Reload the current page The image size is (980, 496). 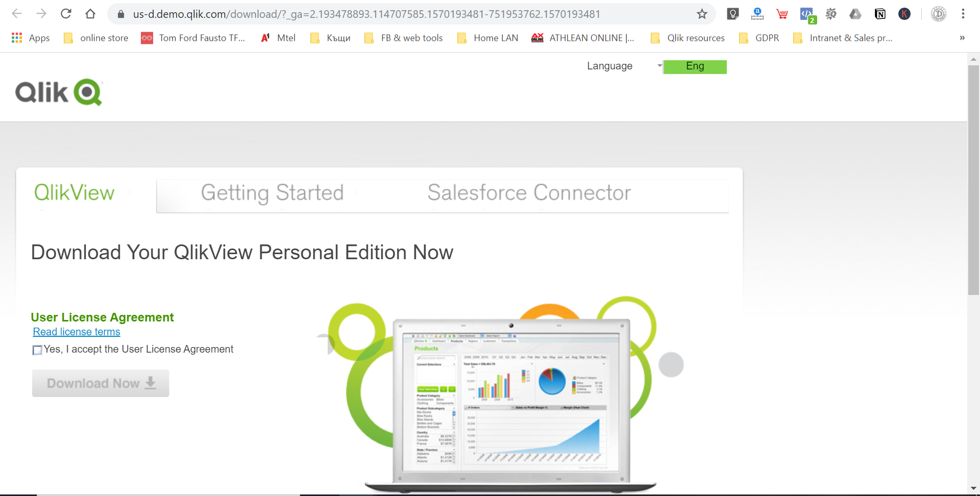(66, 14)
